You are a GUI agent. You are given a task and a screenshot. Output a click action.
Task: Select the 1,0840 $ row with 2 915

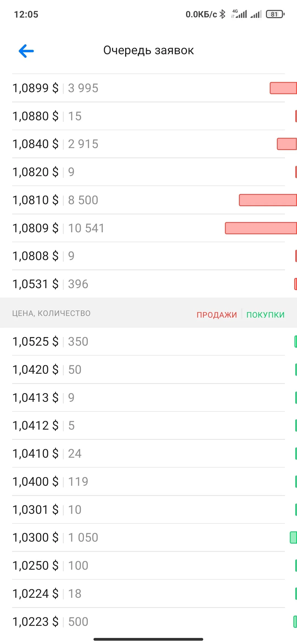coord(148,144)
